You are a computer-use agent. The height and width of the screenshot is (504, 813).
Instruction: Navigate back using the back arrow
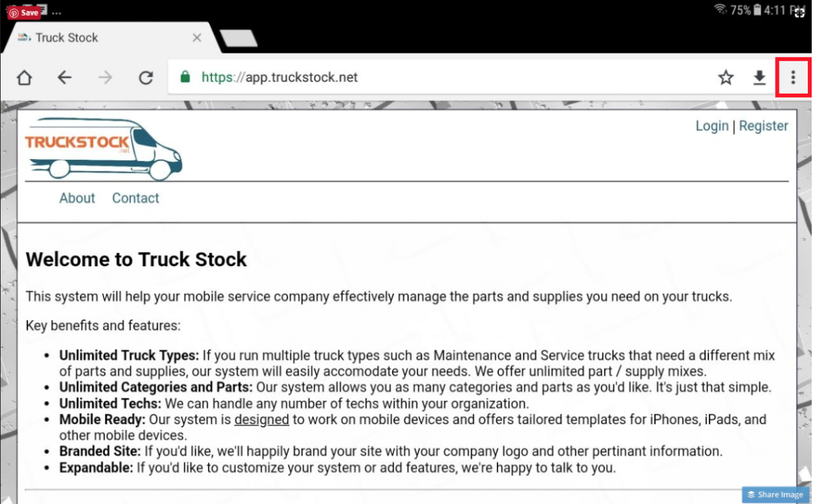pyautogui.click(x=65, y=77)
